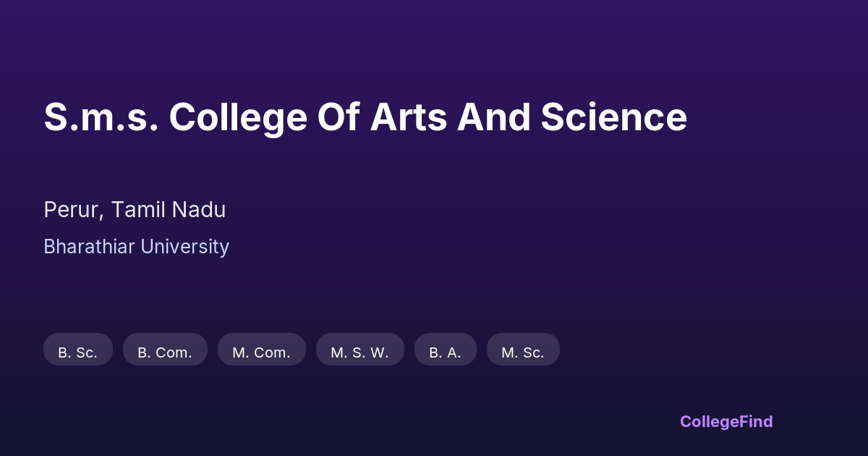This screenshot has width=868, height=456.
Task: Open the CollegeFind brand link
Action: 726,421
